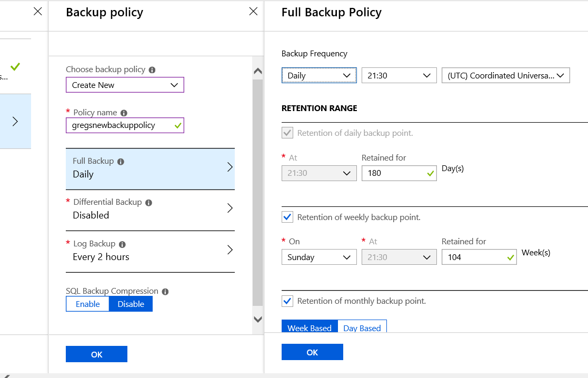
Task: Open the highlighted item chevron in left blade
Action: pyautogui.click(x=15, y=122)
